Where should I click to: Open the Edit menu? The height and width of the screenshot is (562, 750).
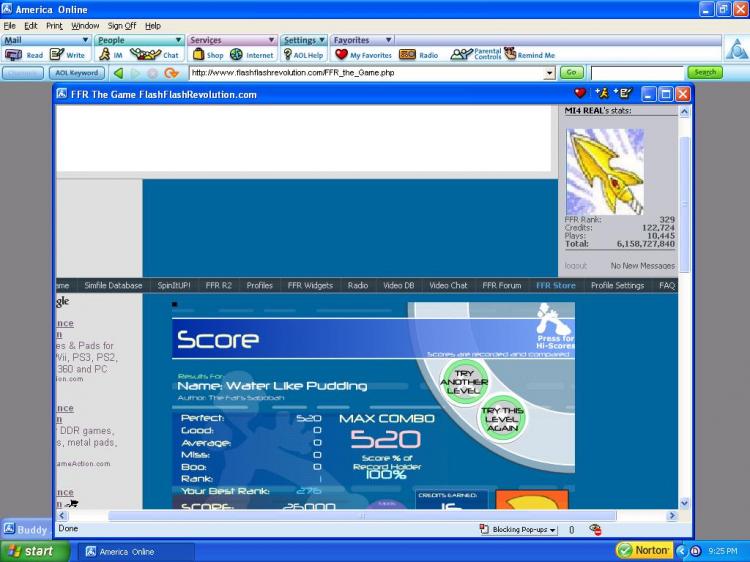pyautogui.click(x=31, y=26)
